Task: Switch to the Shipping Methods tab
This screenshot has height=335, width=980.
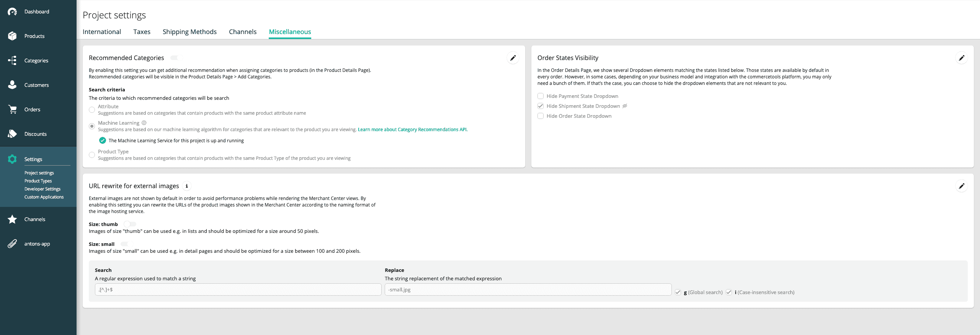Action: pyautogui.click(x=189, y=32)
